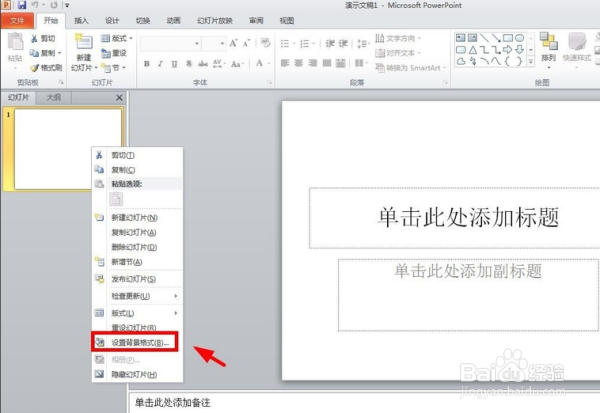Open Font dialog launcher in 字体 group
The width and height of the screenshot is (600, 413).
[x=269, y=82]
